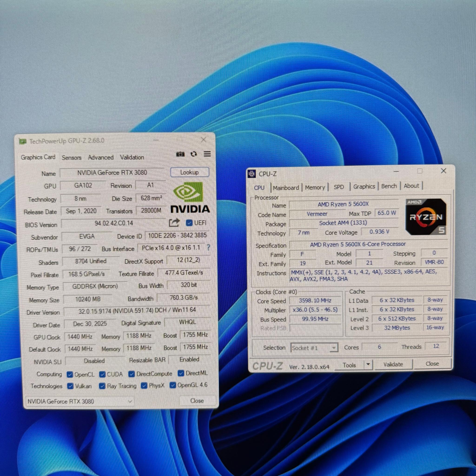This screenshot has width=476, height=476.
Task: Switch to the Graphics Card tab
Action: pyautogui.click(x=38, y=157)
